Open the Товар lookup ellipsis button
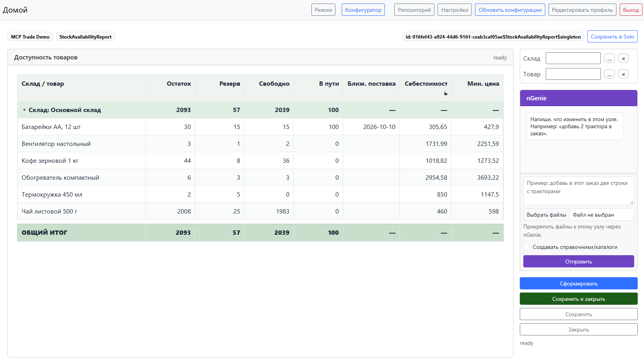The height and width of the screenshot is (359, 644). [x=609, y=74]
